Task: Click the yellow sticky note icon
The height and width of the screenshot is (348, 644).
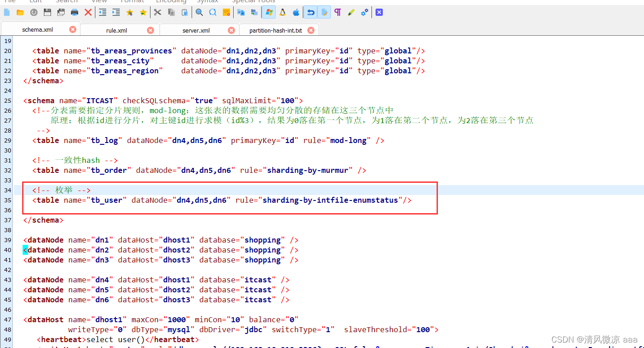Action: (226, 13)
